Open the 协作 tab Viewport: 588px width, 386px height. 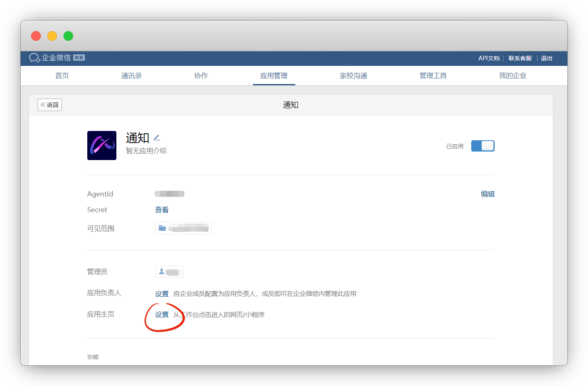pos(201,76)
